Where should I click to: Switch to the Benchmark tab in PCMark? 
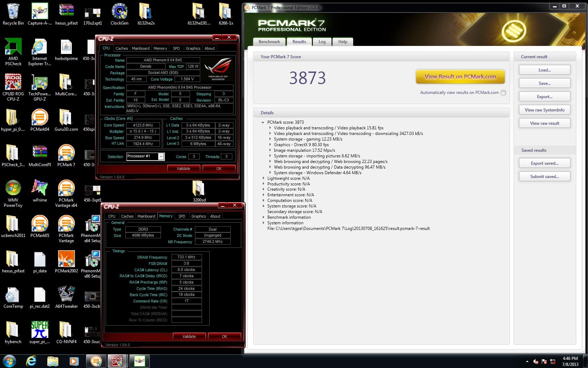(x=269, y=42)
